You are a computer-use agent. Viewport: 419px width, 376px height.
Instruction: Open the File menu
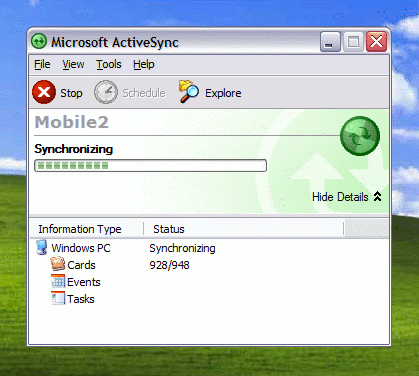pyautogui.click(x=42, y=64)
